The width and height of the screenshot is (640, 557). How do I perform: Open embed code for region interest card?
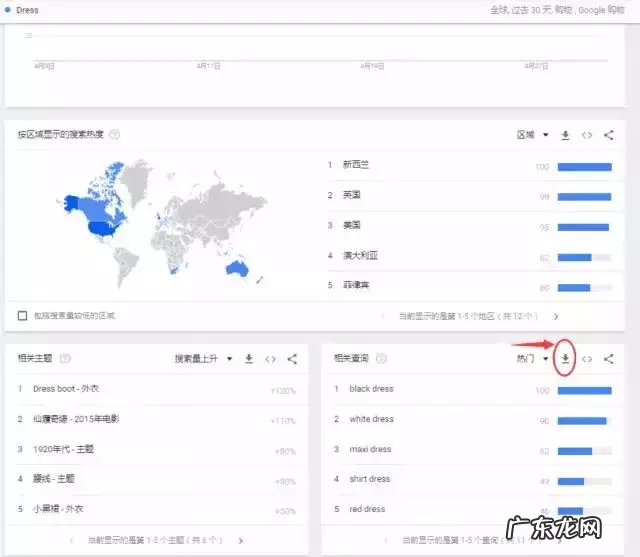point(587,135)
